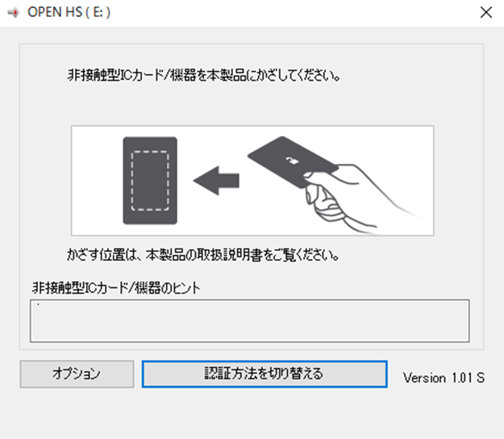
Task: Click the OPEN HS ( E: ) title text
Action: pos(69,13)
